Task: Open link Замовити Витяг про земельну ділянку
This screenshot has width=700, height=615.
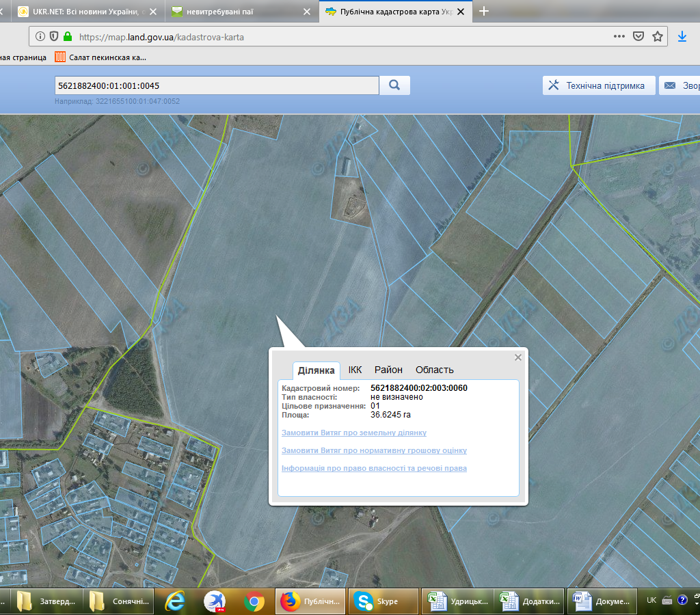Action: (354, 433)
